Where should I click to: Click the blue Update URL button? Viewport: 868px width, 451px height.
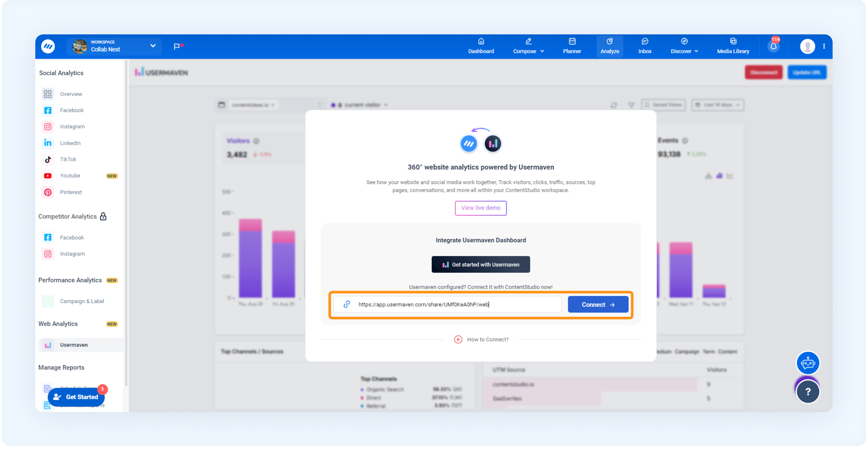(807, 73)
